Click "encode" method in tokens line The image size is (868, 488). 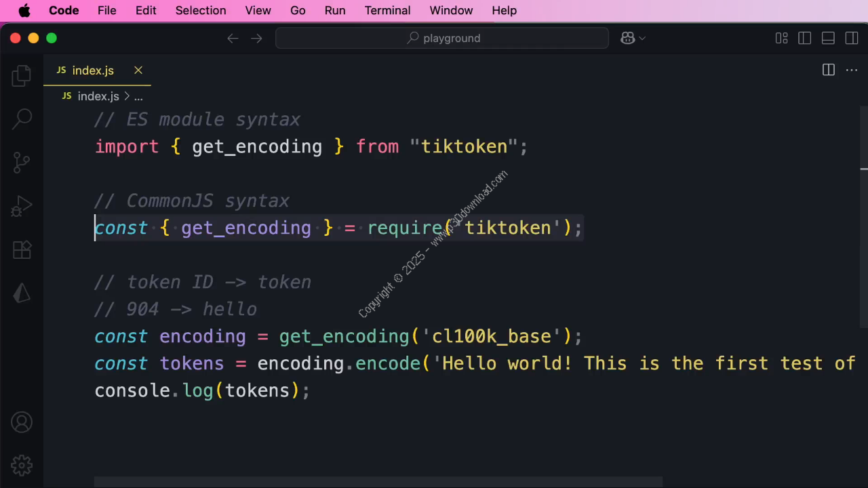click(x=389, y=364)
